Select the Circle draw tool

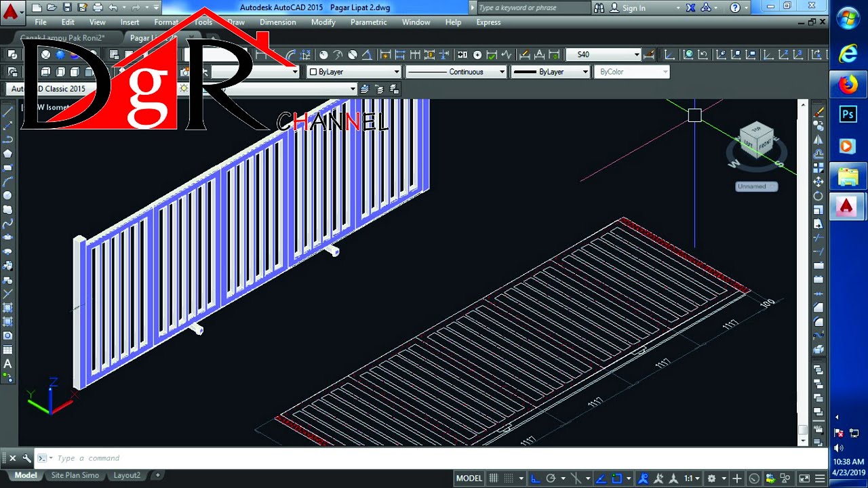tap(7, 195)
